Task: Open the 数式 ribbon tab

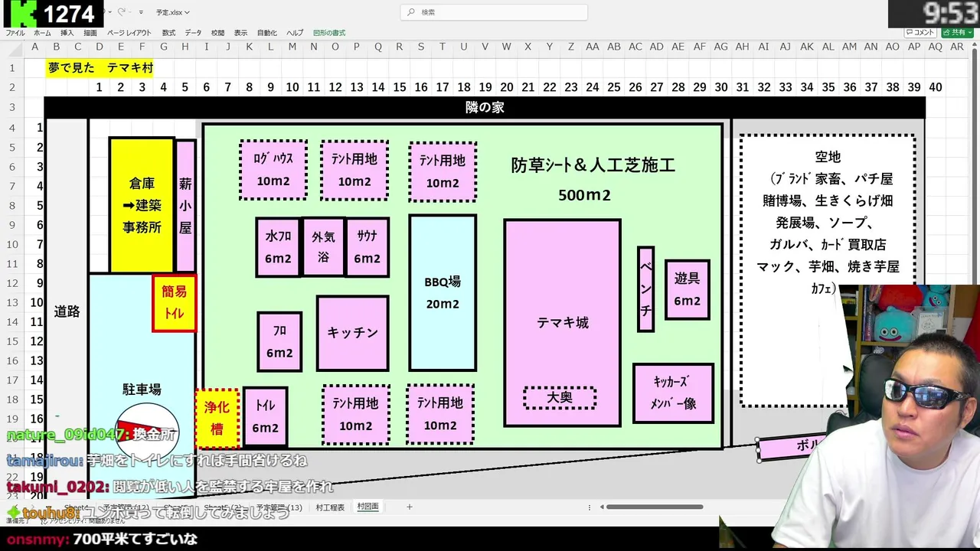Action: click(x=168, y=33)
